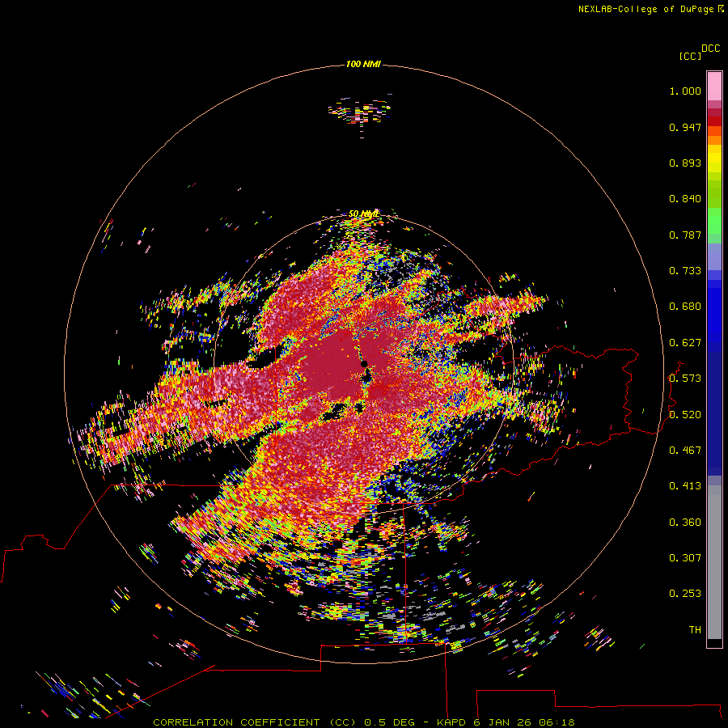
Task: Select the 0.627 legend value
Action: tap(685, 343)
